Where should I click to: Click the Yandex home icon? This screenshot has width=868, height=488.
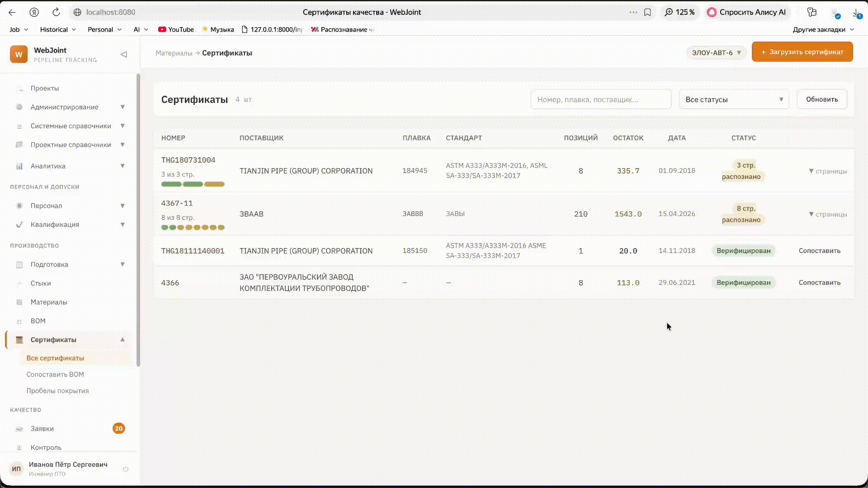click(x=34, y=12)
